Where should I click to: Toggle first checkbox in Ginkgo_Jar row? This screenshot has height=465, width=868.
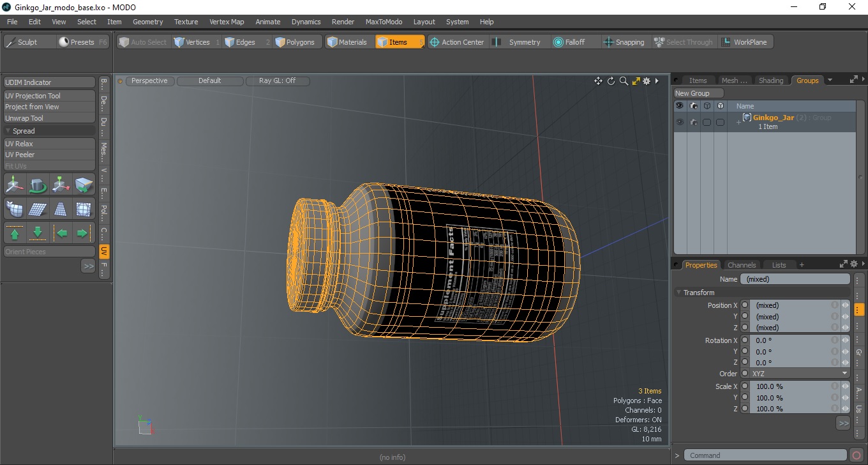[707, 122]
